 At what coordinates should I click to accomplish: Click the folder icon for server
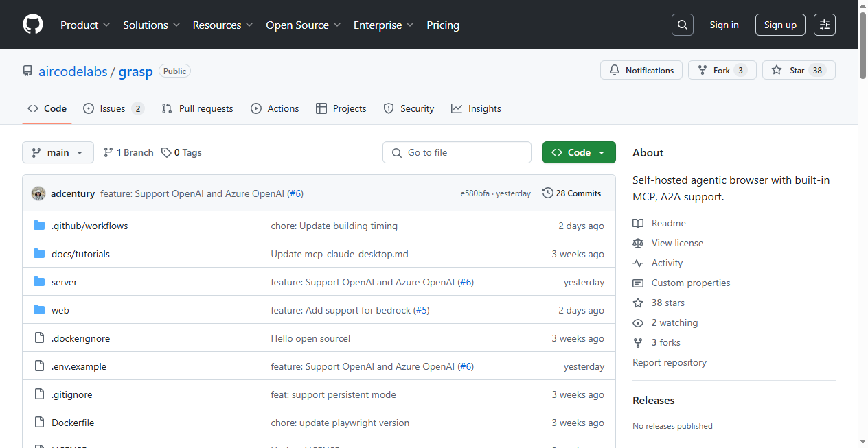tap(39, 282)
